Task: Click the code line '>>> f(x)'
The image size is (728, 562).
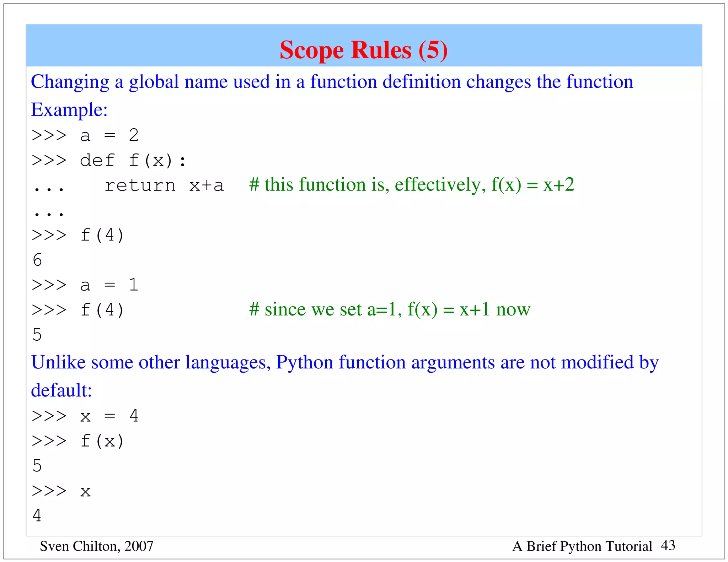Action: coord(78,441)
